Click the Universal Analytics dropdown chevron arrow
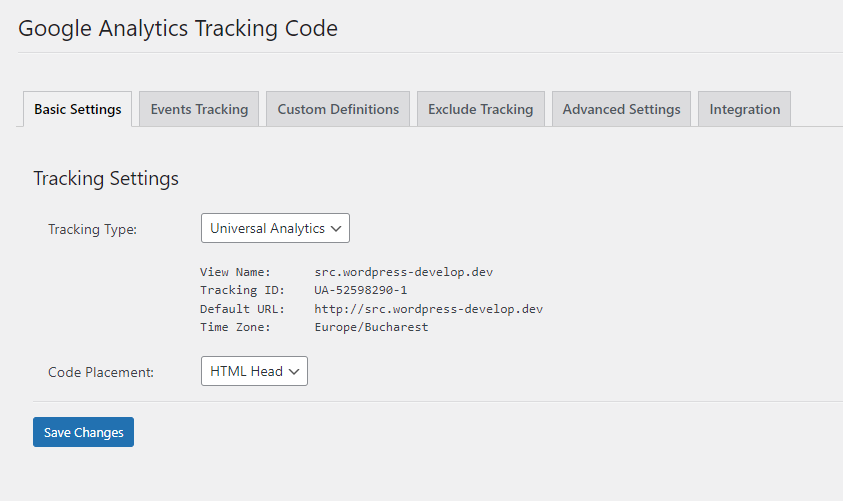This screenshot has width=843, height=501. (336, 228)
